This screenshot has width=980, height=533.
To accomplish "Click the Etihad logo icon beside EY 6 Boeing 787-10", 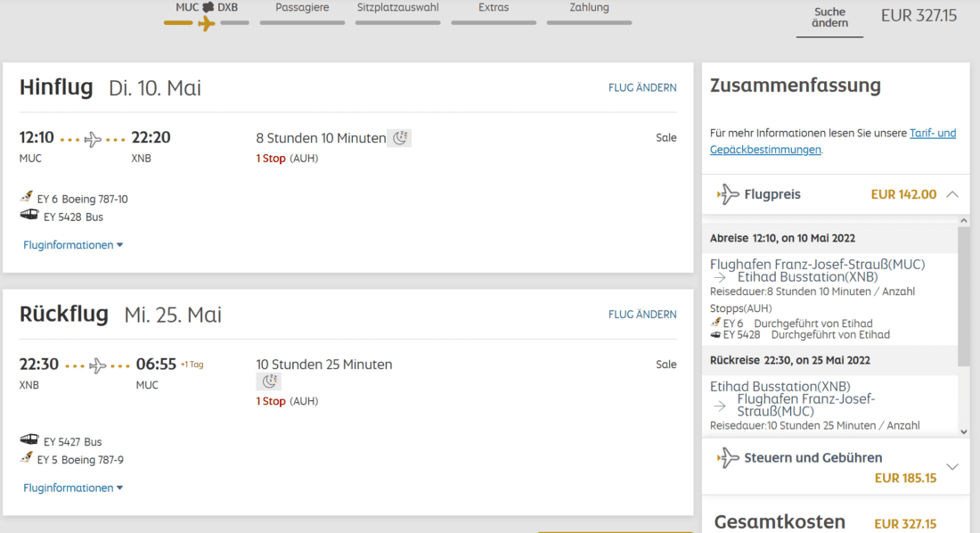I will point(28,198).
